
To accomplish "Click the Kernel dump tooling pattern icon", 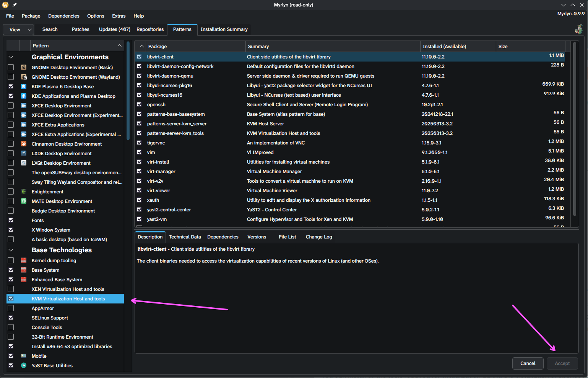I will tap(24, 260).
